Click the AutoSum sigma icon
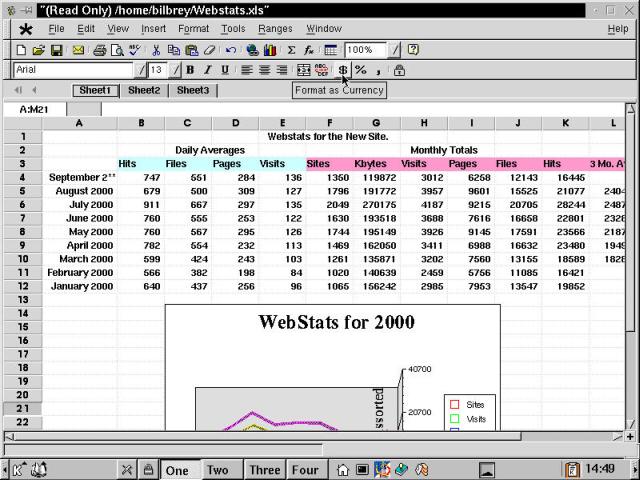This screenshot has height=480, width=640. click(292, 50)
